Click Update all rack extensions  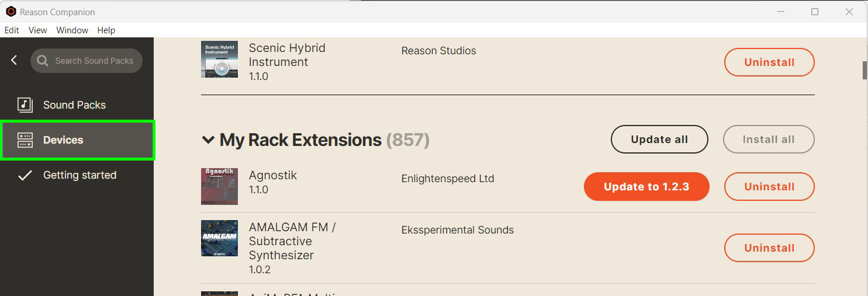(x=659, y=140)
